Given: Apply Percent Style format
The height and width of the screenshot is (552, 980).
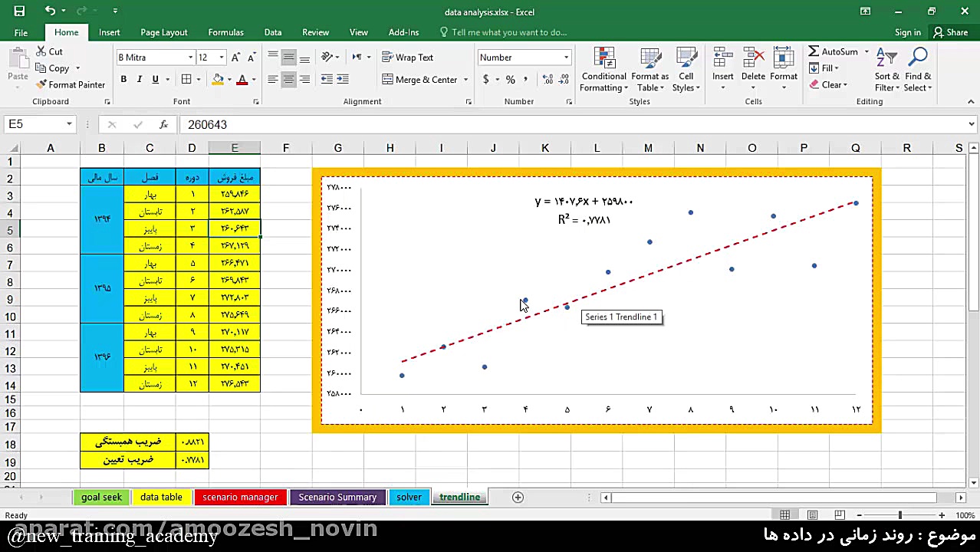Looking at the screenshot, I should click(510, 80).
